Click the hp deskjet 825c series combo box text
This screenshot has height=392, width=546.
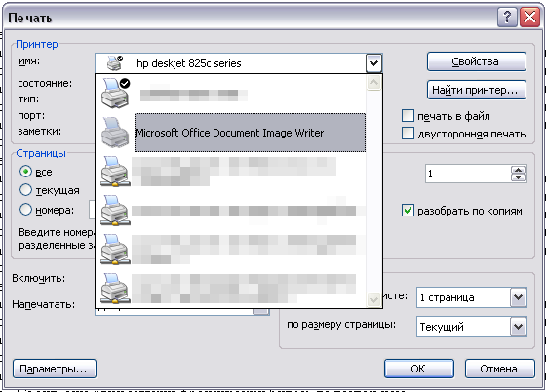click(x=189, y=63)
